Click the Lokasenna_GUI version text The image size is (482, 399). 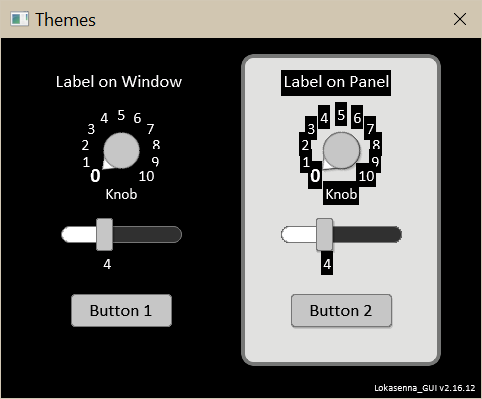click(425, 388)
